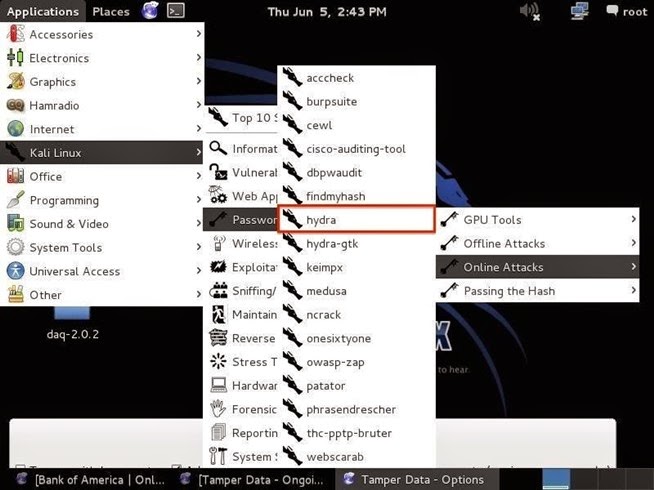Open the Places menu
654x490 pixels.
tap(111, 11)
